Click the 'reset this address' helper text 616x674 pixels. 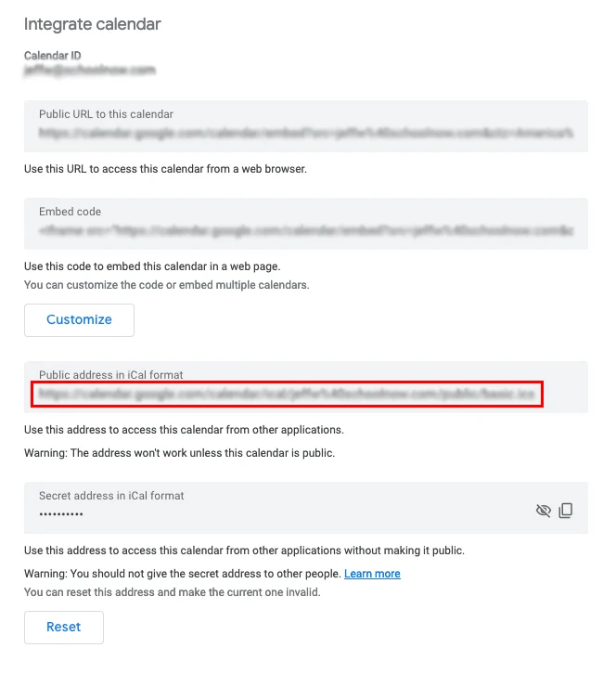173,592
